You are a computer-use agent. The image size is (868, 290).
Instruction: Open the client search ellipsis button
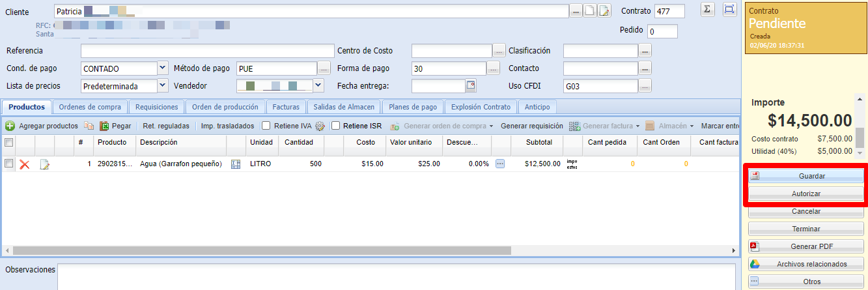[x=576, y=10]
